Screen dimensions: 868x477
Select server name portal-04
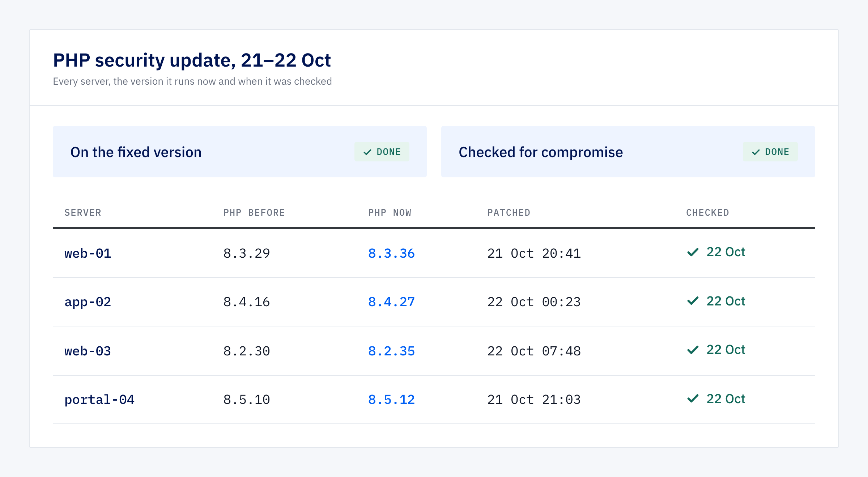[x=99, y=400]
